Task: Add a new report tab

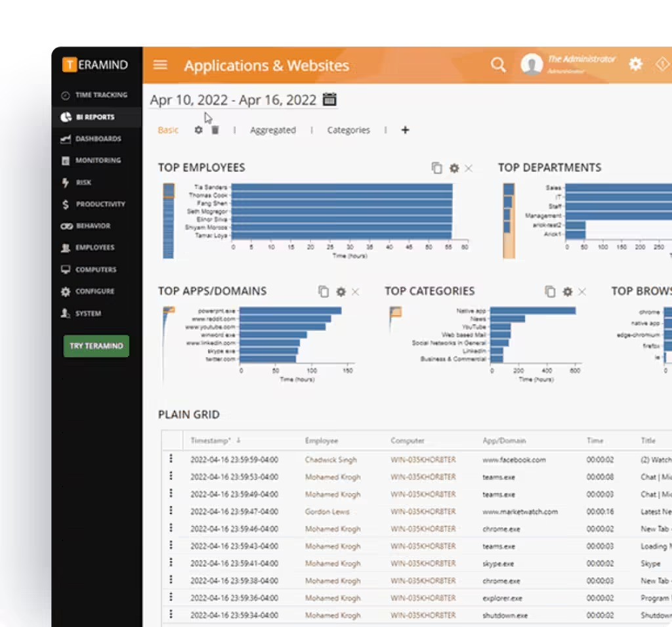Action: pyautogui.click(x=405, y=130)
